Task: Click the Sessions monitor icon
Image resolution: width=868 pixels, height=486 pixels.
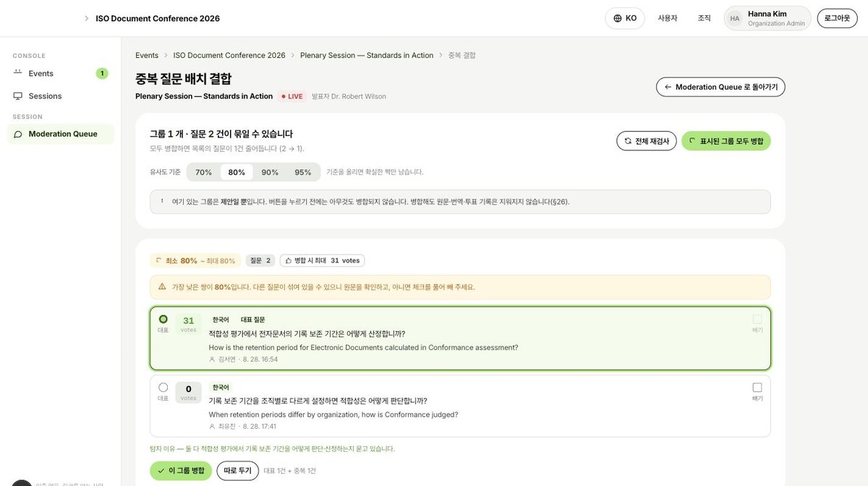Action: (x=17, y=96)
